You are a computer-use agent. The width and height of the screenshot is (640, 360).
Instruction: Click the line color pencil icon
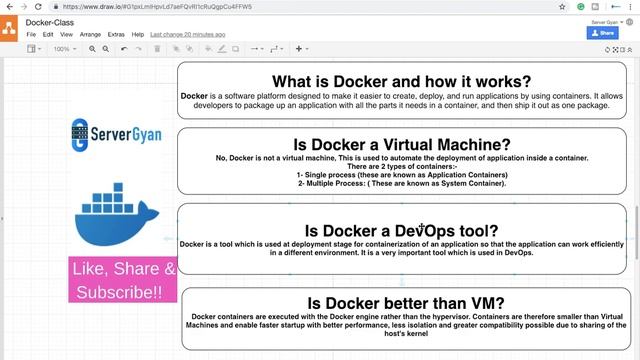click(x=222, y=49)
